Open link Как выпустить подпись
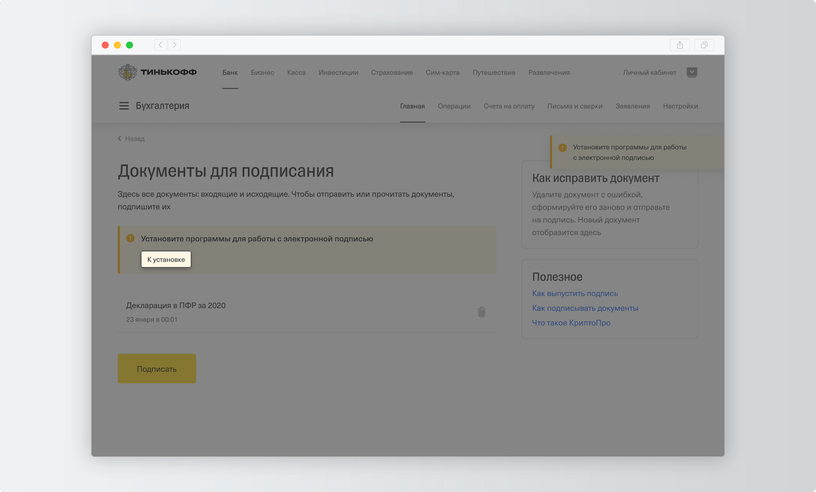The image size is (816, 492). 575,294
